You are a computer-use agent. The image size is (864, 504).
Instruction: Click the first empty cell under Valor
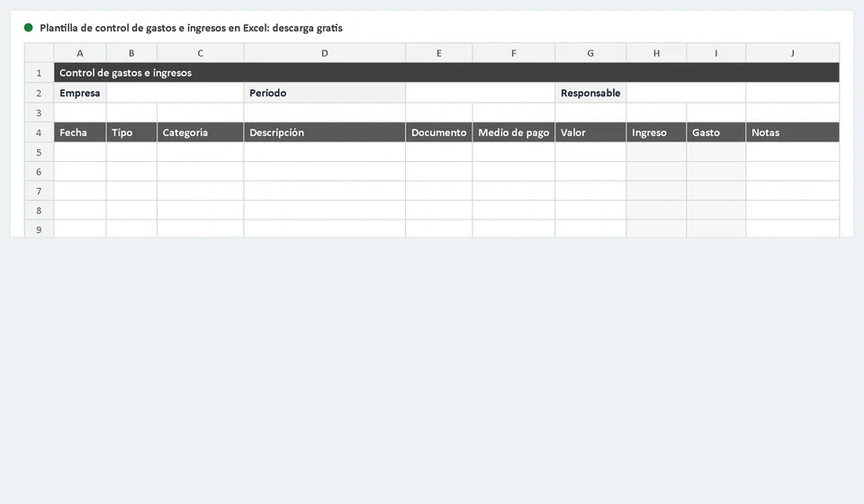point(590,152)
